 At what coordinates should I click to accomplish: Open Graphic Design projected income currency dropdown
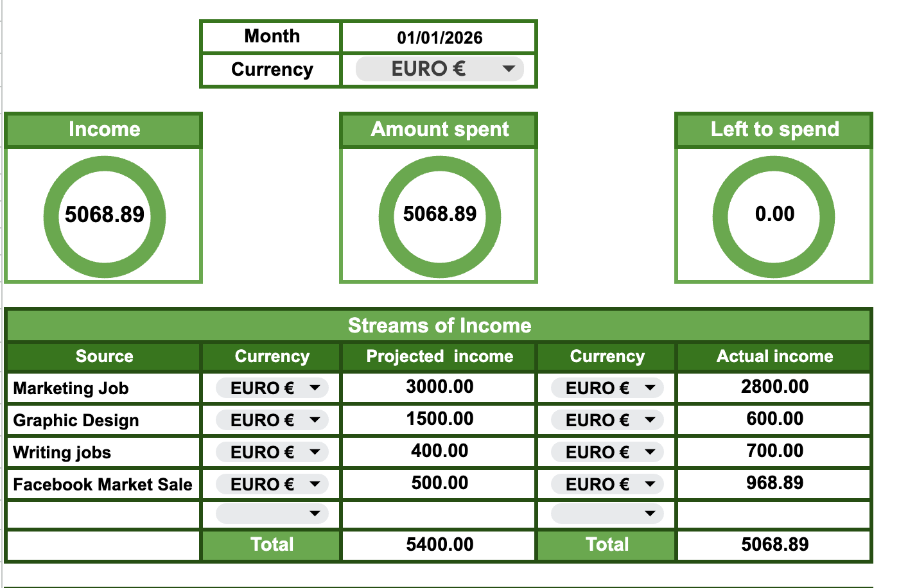point(270,420)
